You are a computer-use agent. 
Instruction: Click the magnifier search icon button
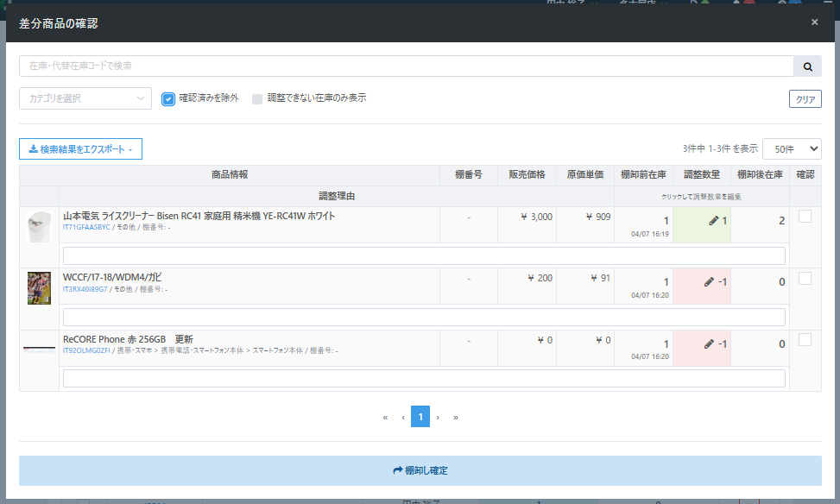pyautogui.click(x=807, y=66)
